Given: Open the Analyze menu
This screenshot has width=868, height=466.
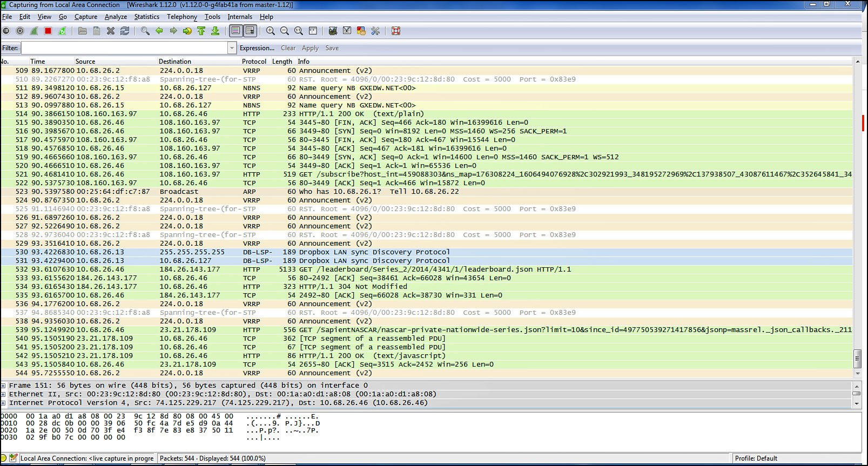Looking at the screenshot, I should click(x=116, y=17).
